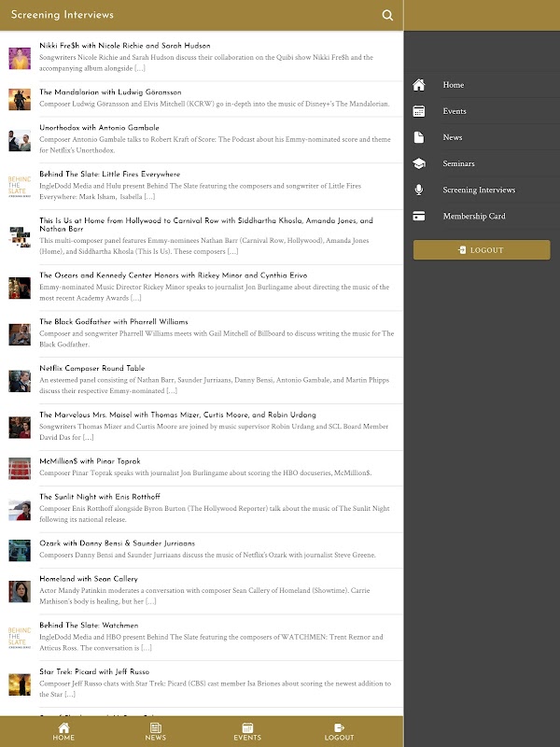Click the Star Trek: Picard thumbnail

20,684
